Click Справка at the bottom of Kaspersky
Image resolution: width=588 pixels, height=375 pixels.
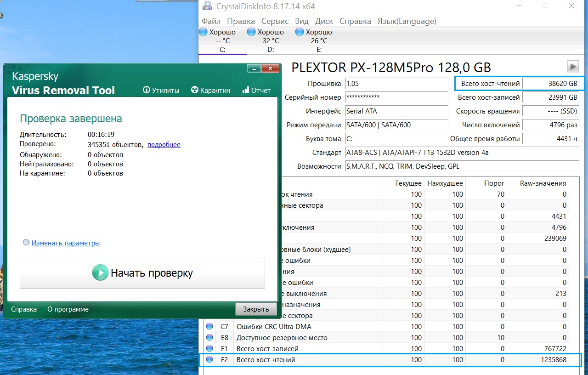(x=24, y=309)
